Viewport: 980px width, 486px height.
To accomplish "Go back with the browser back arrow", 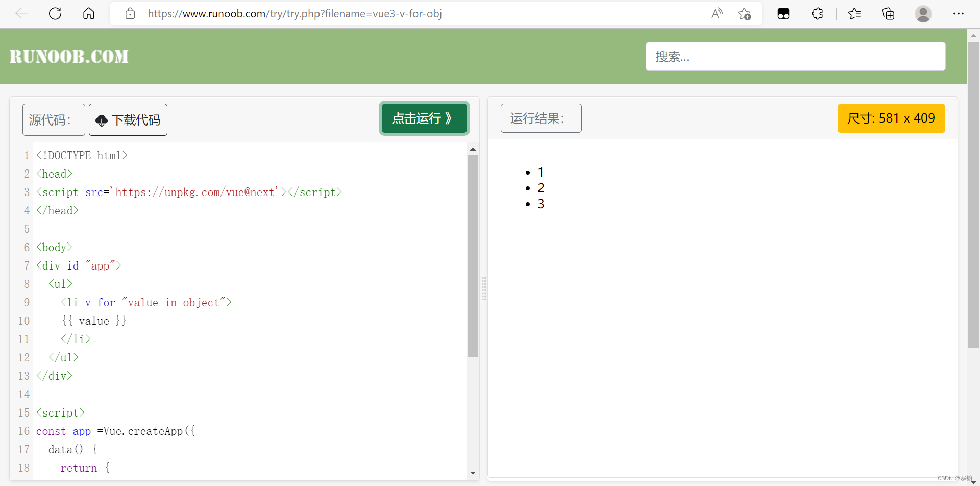I will point(21,14).
